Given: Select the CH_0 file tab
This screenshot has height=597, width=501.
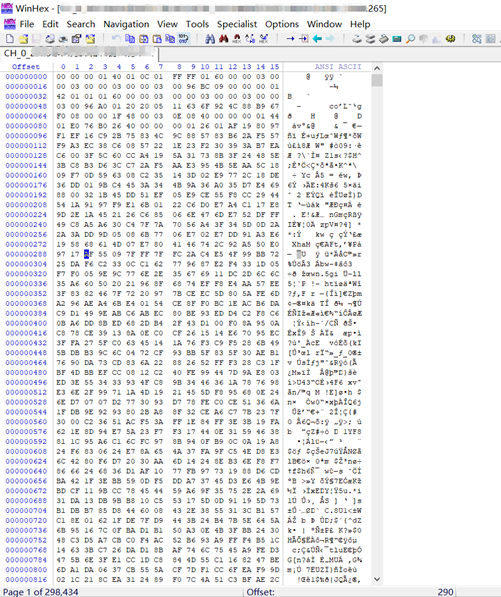Looking at the screenshot, I should click(x=79, y=54).
